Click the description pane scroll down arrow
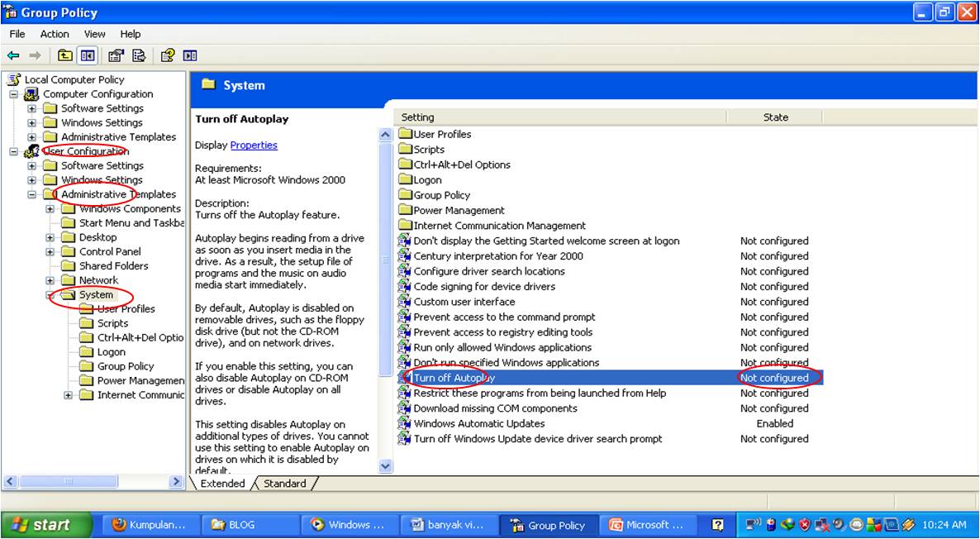980x539 pixels. pyautogui.click(x=386, y=466)
